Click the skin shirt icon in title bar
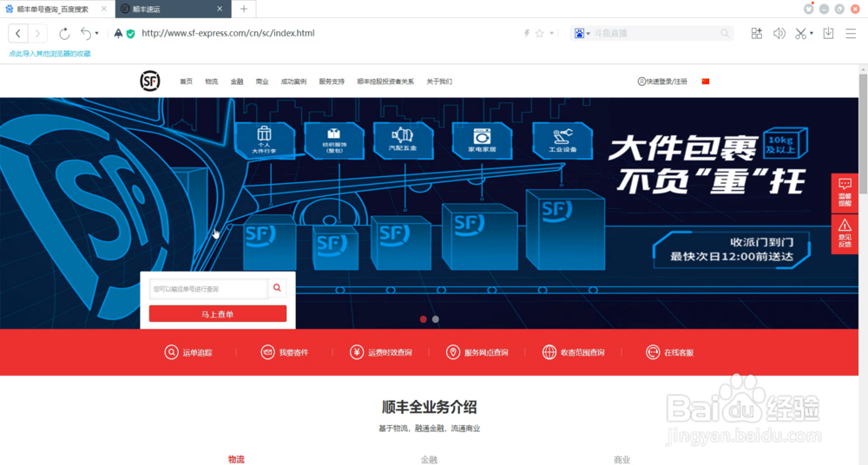868x465 pixels. point(809,9)
